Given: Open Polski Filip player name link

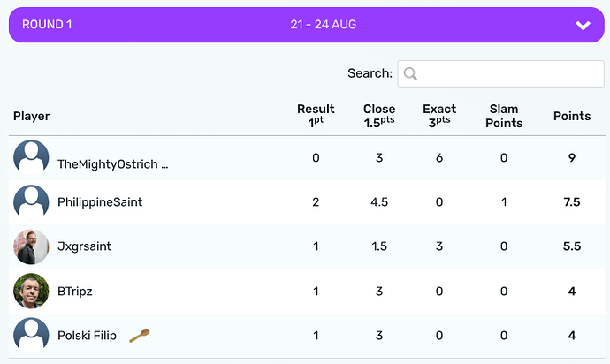Looking at the screenshot, I should [87, 335].
